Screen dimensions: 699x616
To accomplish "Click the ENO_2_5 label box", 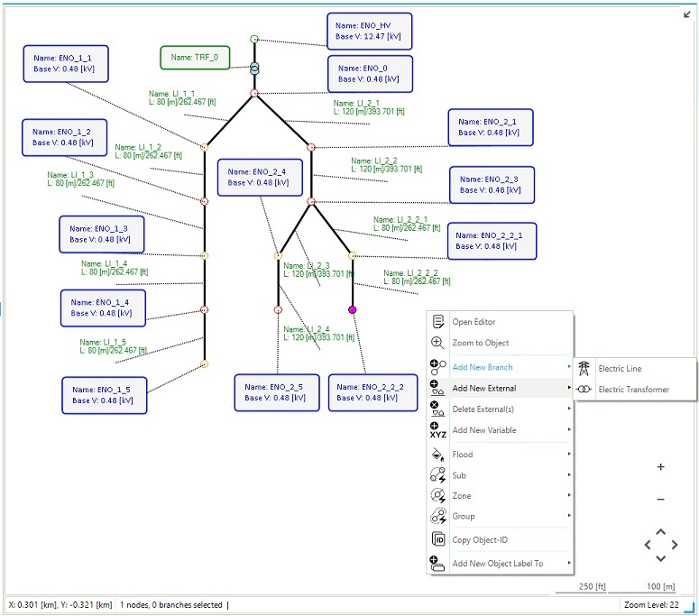I will [276, 392].
